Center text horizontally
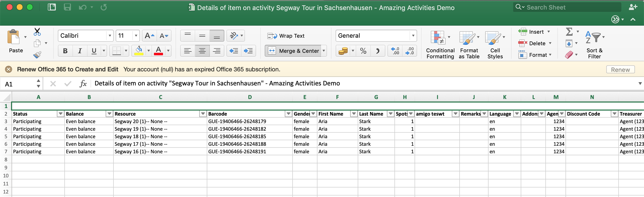Image resolution: width=644 pixels, height=197 pixels. 202,51
